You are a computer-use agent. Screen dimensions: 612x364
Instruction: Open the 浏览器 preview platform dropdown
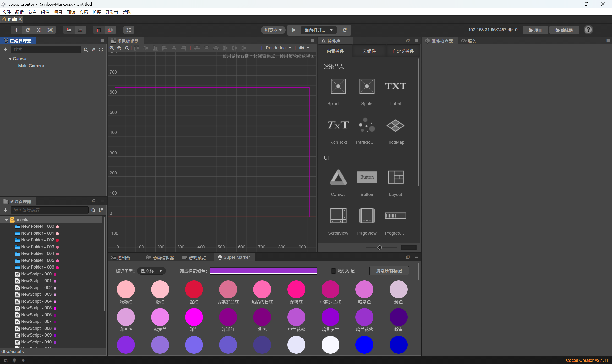click(273, 30)
